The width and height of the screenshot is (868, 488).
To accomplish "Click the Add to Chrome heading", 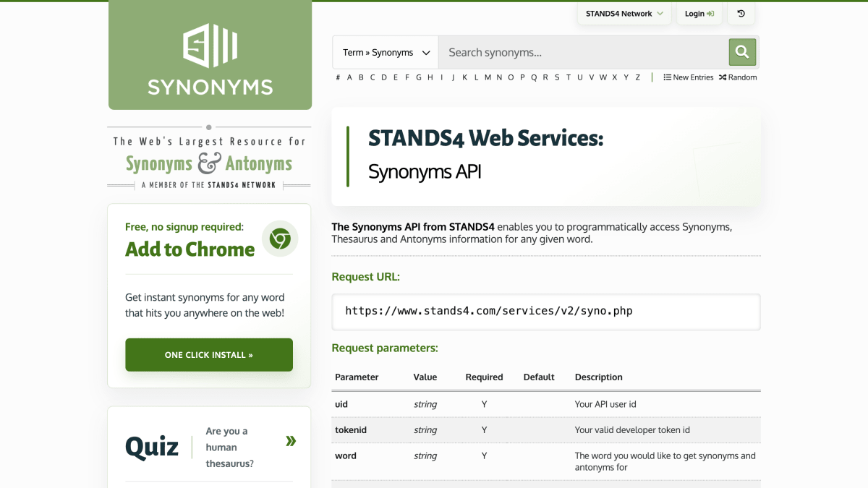I will click(190, 249).
